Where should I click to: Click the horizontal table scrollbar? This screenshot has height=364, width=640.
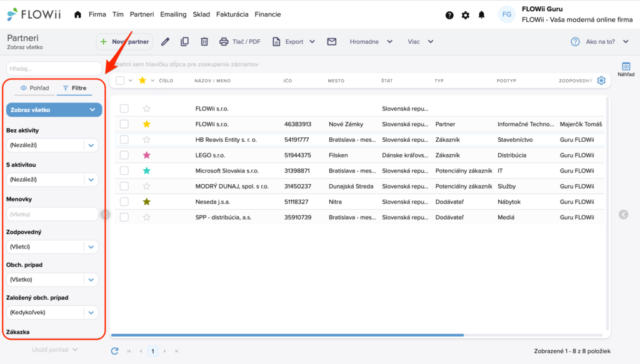point(287,335)
